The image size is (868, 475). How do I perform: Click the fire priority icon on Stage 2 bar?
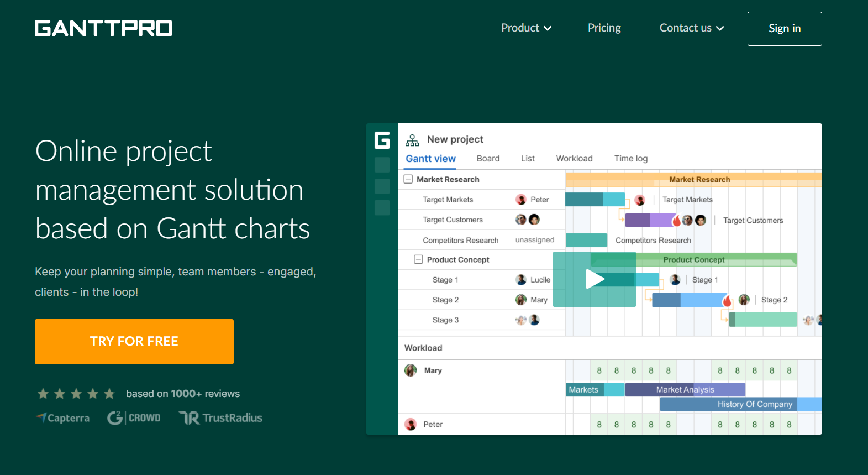(x=727, y=300)
